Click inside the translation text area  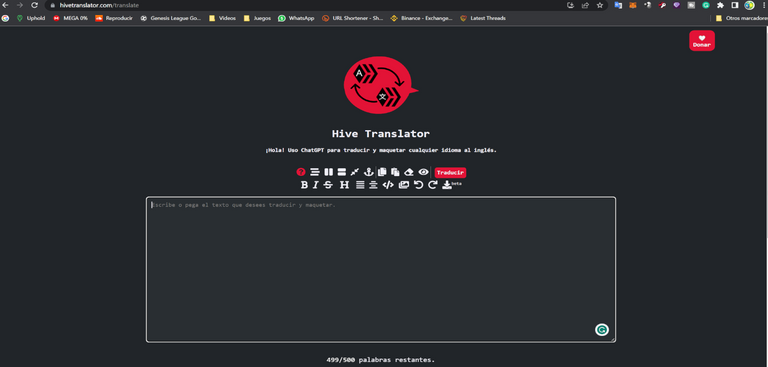(381, 269)
